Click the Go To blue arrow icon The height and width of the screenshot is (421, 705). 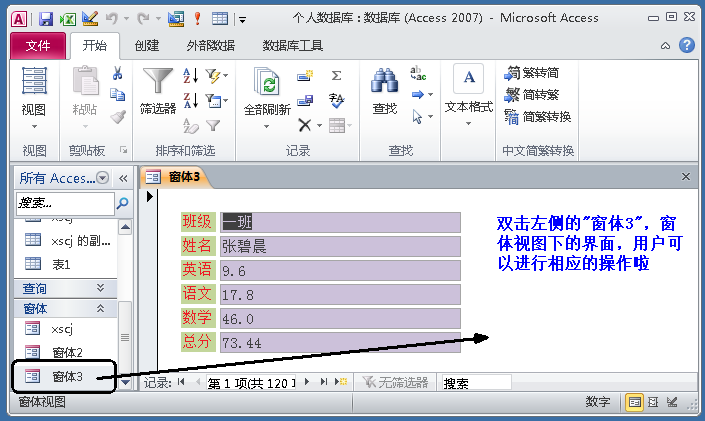click(418, 94)
